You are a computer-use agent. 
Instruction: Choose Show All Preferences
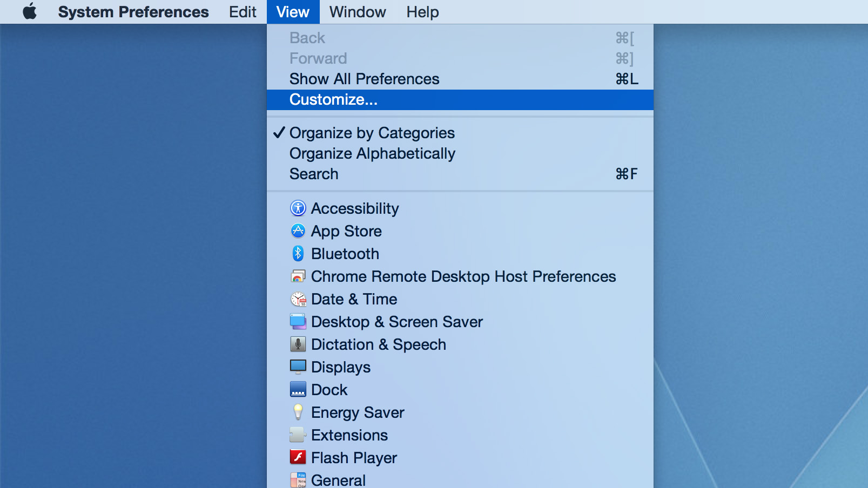click(460, 79)
